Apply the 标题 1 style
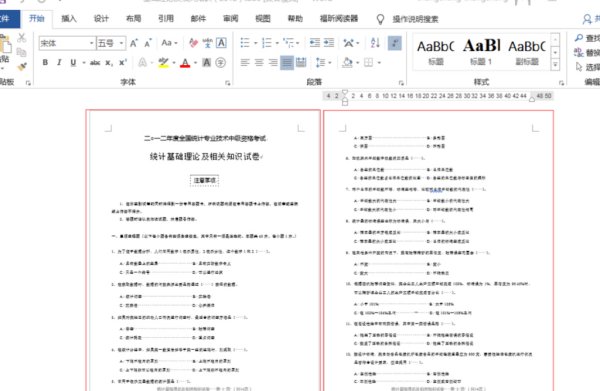Screen dimensions: 600x391 point(481,52)
